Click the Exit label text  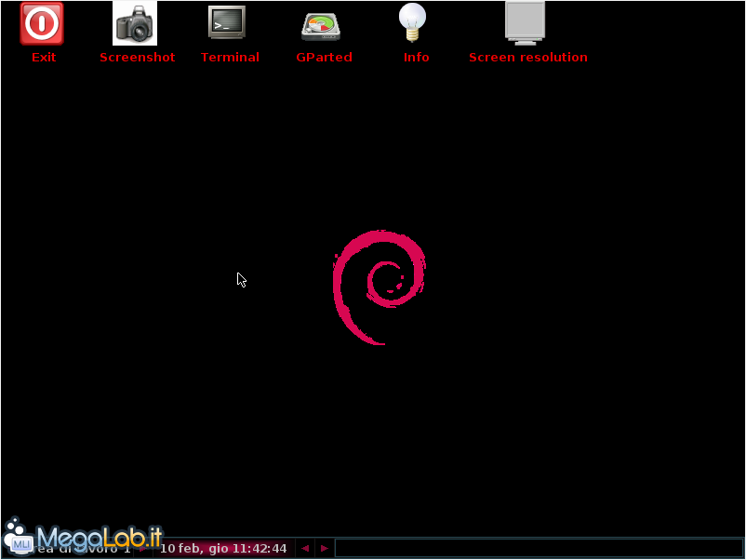tap(44, 58)
